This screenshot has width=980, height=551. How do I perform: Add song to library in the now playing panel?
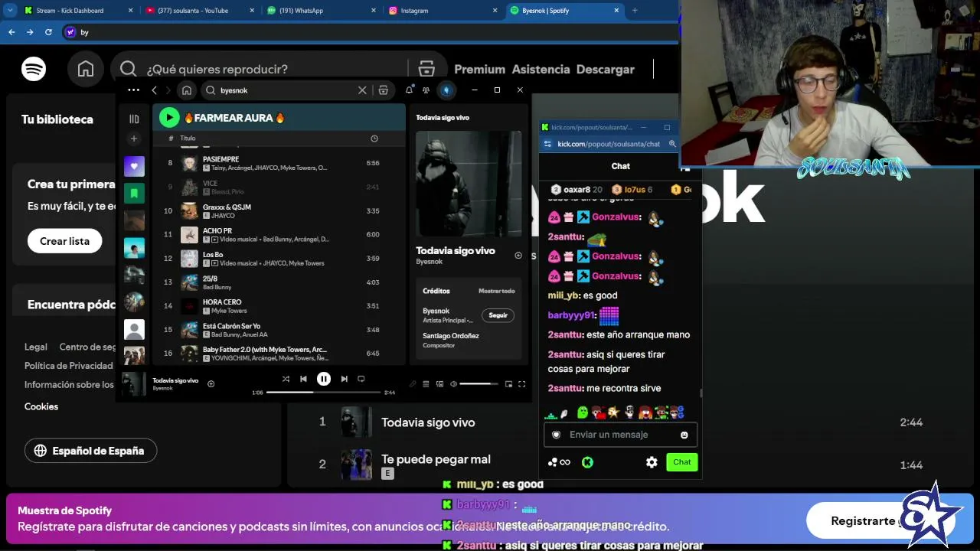(518, 256)
